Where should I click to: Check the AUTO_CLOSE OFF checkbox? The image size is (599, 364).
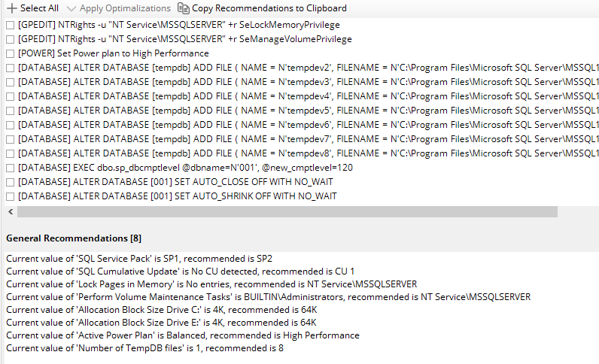[11, 182]
